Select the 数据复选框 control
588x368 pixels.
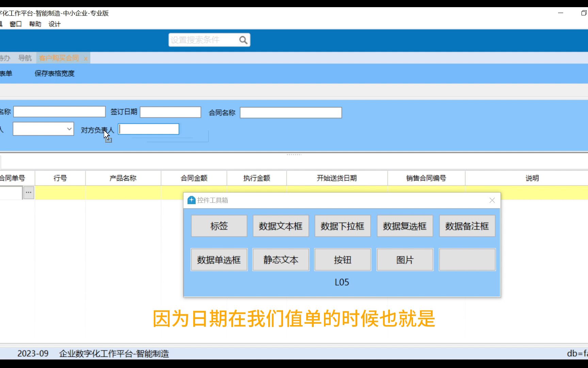tap(405, 226)
